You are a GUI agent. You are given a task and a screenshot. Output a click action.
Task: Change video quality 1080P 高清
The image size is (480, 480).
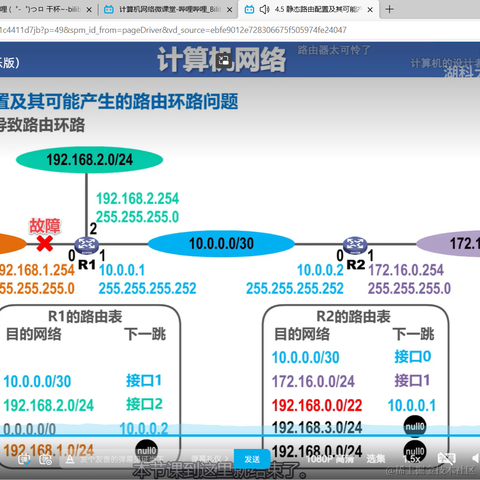click(330, 459)
